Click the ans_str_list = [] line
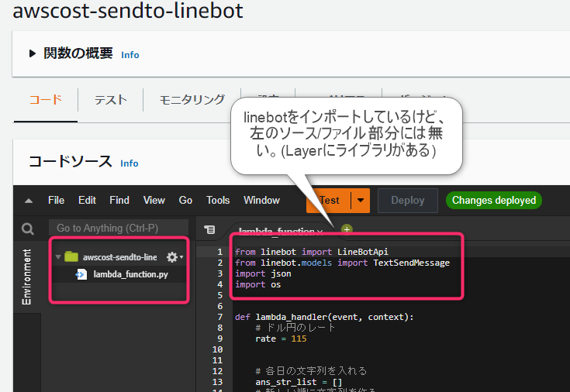 [x=299, y=382]
